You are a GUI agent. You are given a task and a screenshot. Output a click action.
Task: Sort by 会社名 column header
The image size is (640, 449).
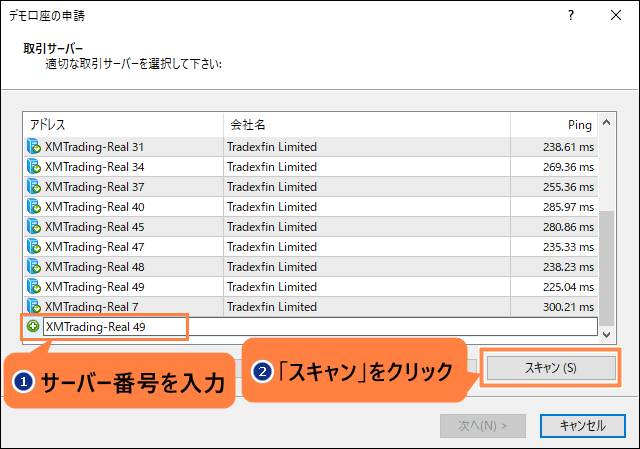point(367,124)
